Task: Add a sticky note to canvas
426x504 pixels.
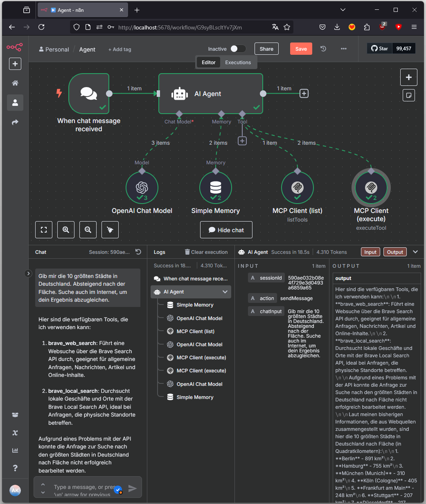Action: coord(408,95)
